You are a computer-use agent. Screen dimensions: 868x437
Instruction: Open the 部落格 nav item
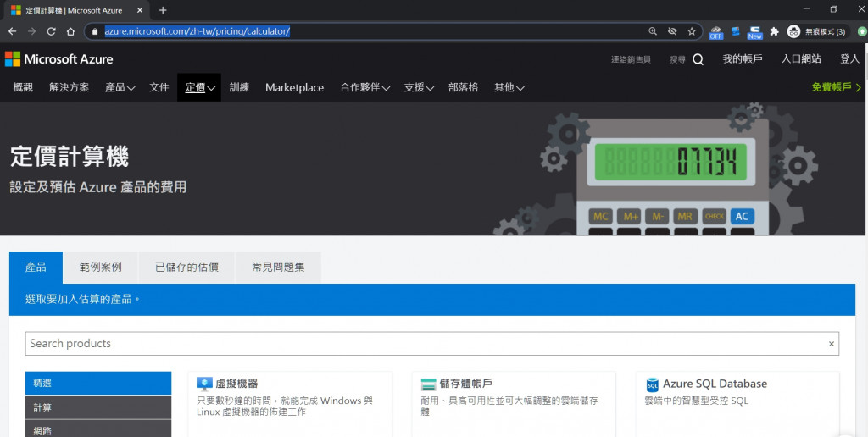464,87
